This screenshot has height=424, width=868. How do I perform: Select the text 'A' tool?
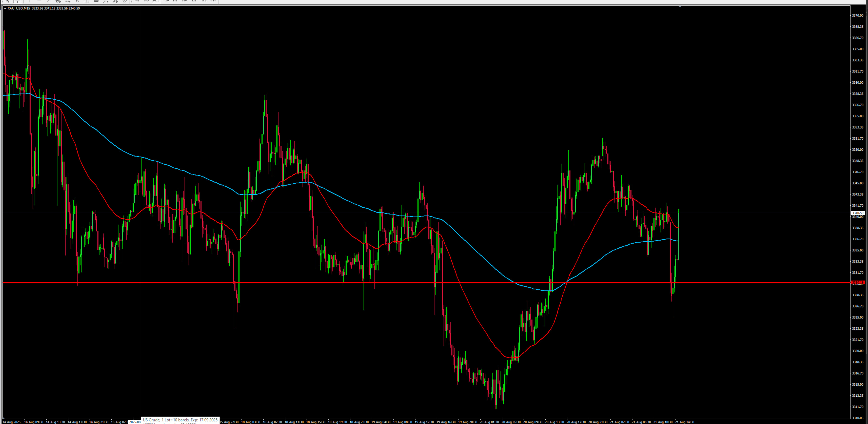tap(77, 1)
